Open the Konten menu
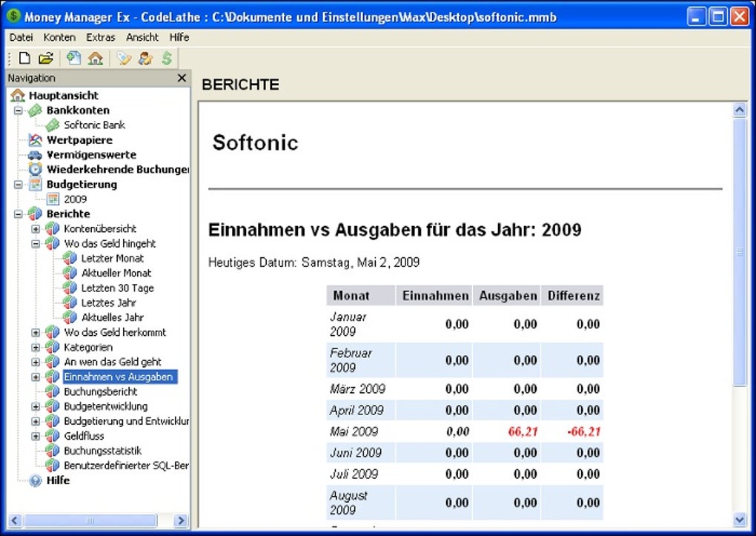Image resolution: width=756 pixels, height=536 pixels. (x=59, y=37)
